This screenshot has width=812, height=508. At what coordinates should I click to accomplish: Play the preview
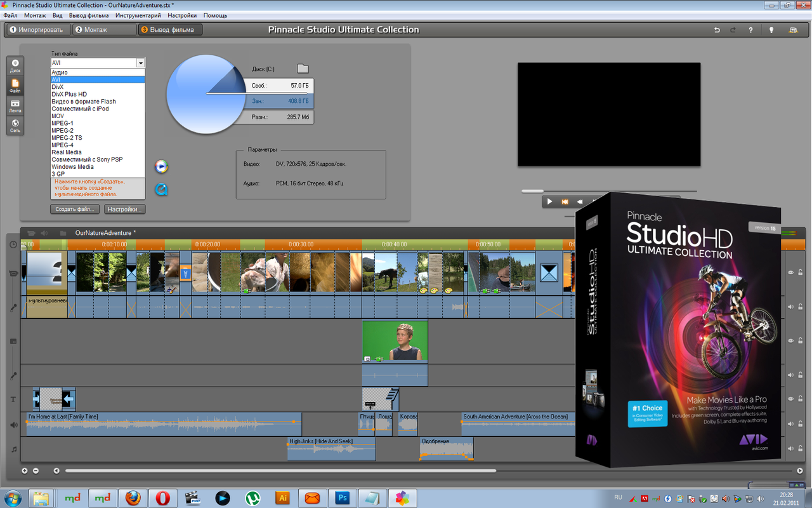pos(549,202)
